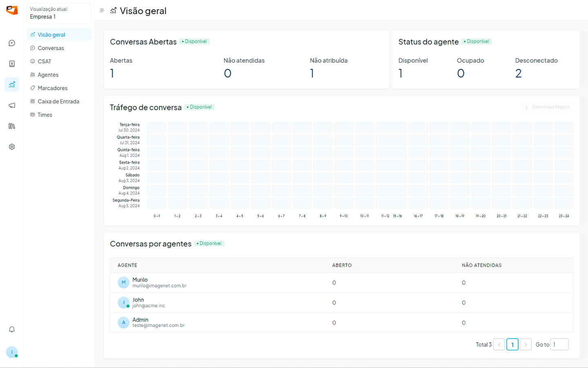This screenshot has width=588, height=368.
Task: Click page 1 pagination button
Action: tap(512, 345)
